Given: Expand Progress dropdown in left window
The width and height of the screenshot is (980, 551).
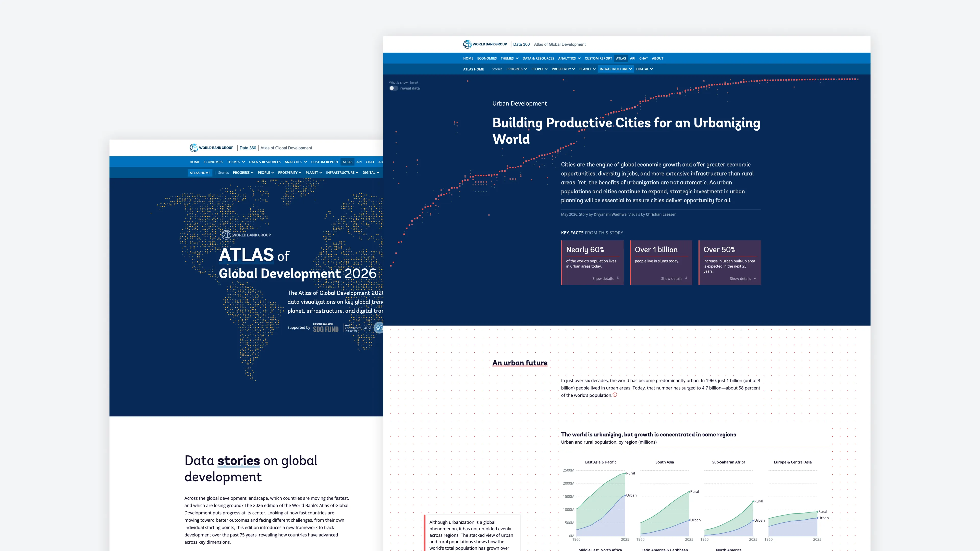Looking at the screenshot, I should tap(243, 173).
